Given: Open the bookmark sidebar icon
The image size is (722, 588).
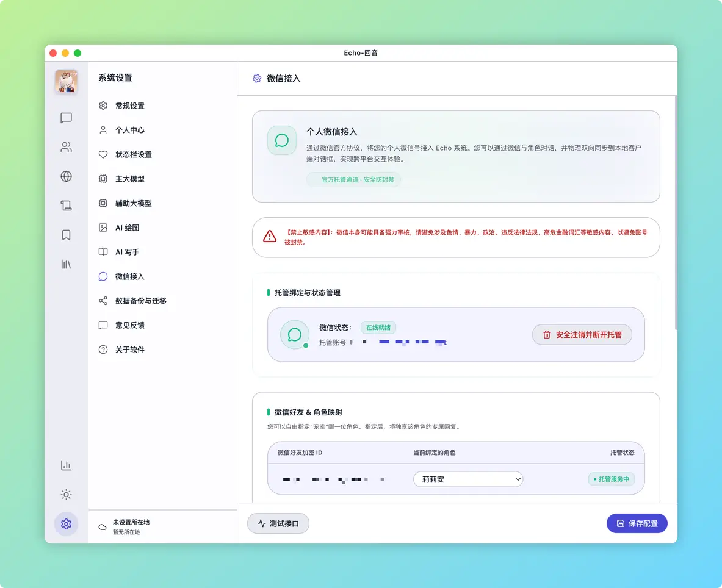Looking at the screenshot, I should 67,235.
